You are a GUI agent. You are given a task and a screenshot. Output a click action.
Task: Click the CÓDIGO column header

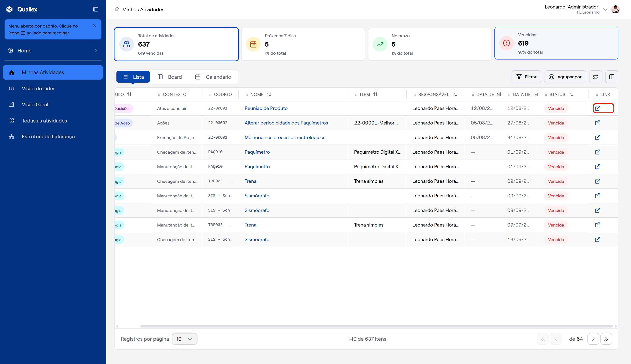point(223,94)
